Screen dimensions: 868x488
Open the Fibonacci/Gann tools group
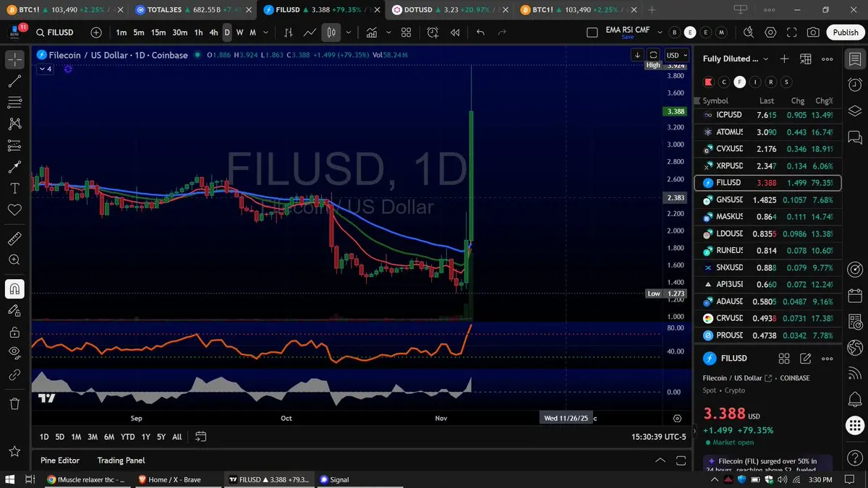coord(14,102)
